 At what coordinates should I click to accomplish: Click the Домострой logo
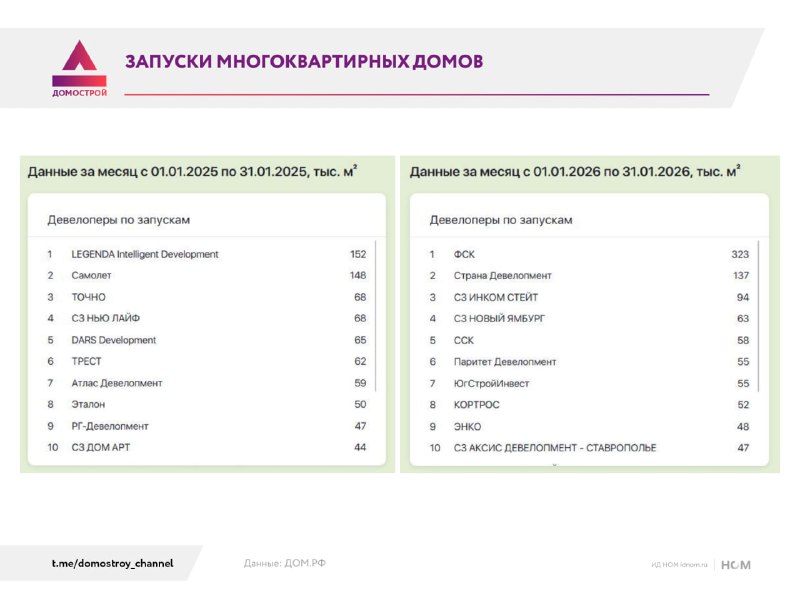pyautogui.click(x=79, y=68)
